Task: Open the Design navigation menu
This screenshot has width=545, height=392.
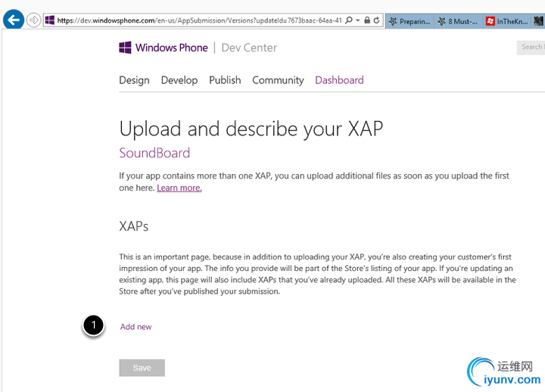Action: [x=134, y=80]
